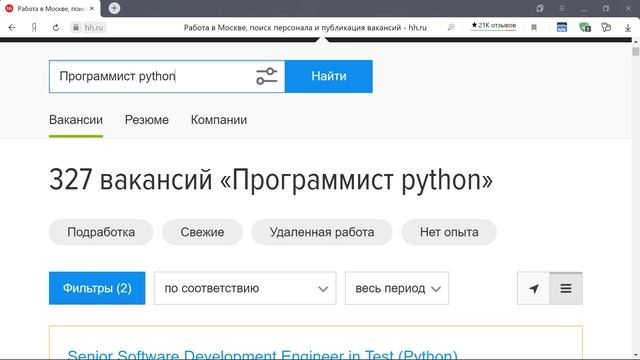Open the advanced search sliders icon
The width and height of the screenshot is (640, 360).
pyautogui.click(x=267, y=76)
